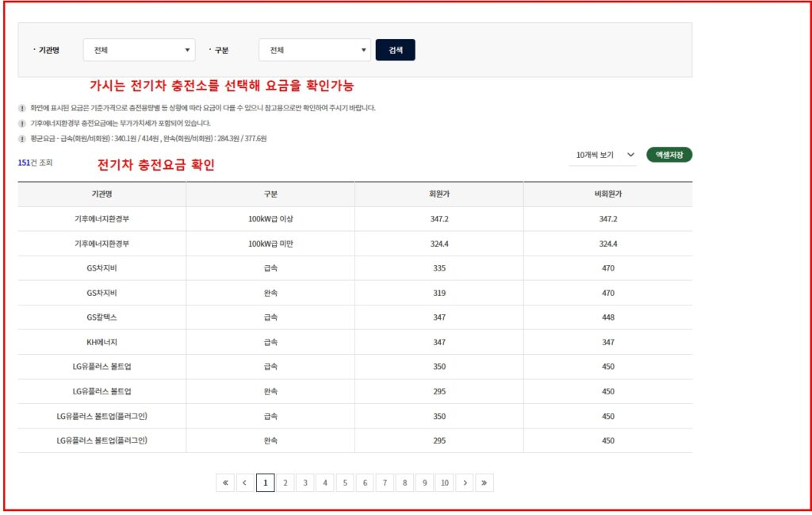This screenshot has height=515, width=812.
Task: Click the 기관명 column header
Action: coord(101,194)
